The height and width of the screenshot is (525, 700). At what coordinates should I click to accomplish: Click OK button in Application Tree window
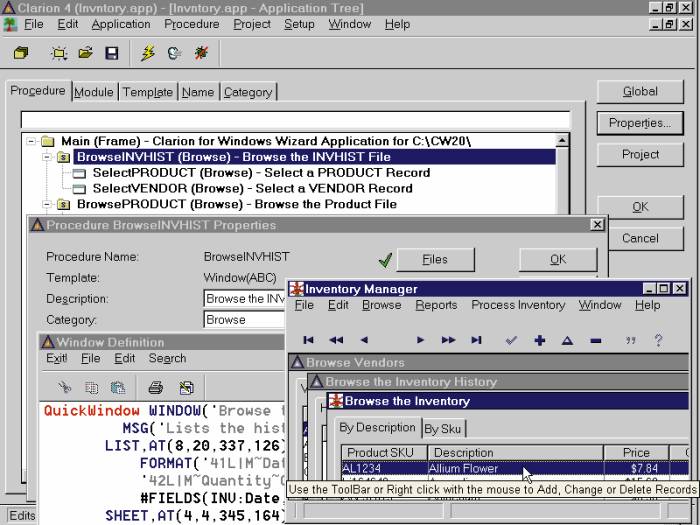(640, 207)
